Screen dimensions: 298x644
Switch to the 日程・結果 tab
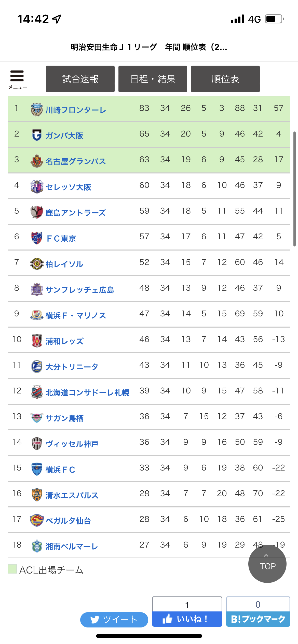click(x=153, y=79)
